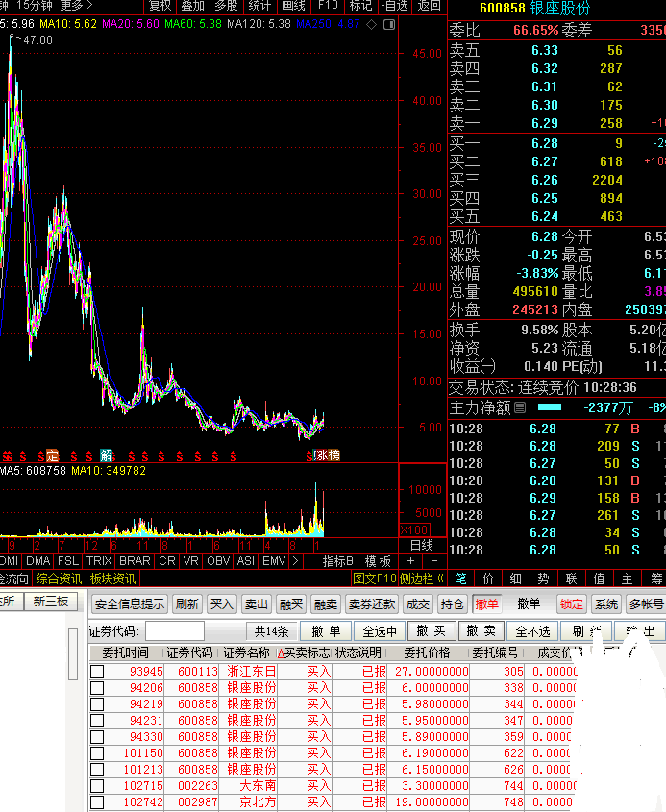Activate the 画线 drawing tool
Image resolution: width=666 pixels, height=812 pixels.
pyautogui.click(x=294, y=6)
